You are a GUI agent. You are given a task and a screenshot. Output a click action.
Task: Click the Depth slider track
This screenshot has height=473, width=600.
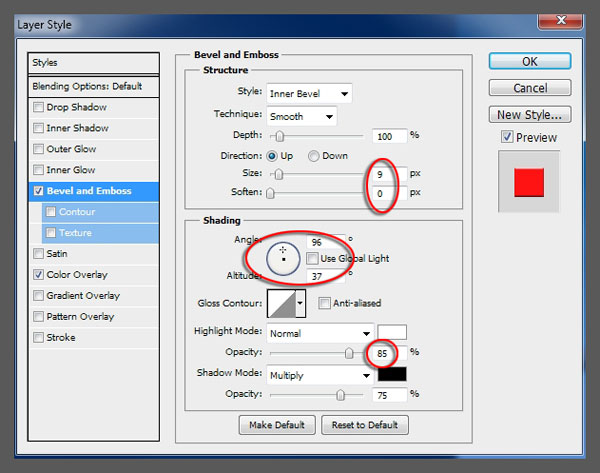pyautogui.click(x=320, y=136)
